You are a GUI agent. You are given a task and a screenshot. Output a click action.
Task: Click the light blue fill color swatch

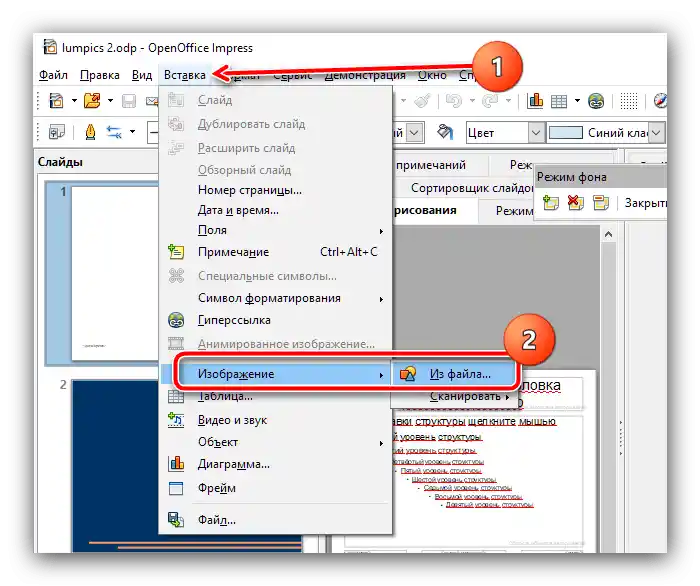(565, 133)
